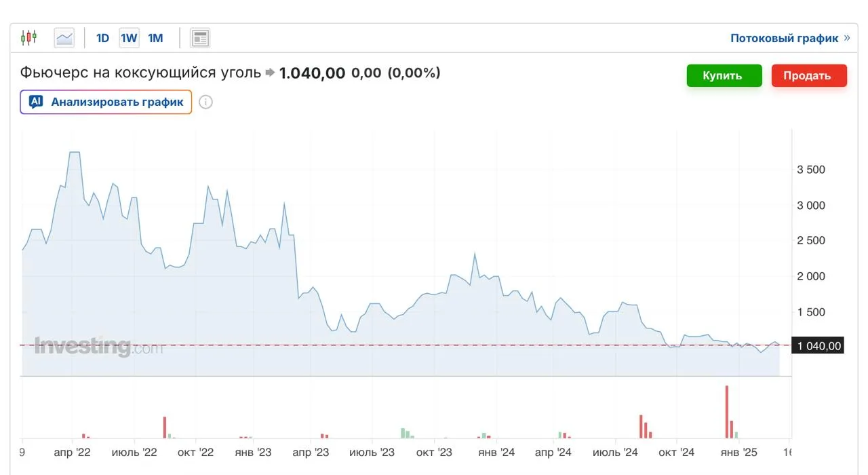Click the 1 040,00 current price label
Screen dimensions: 868x475
tap(818, 346)
